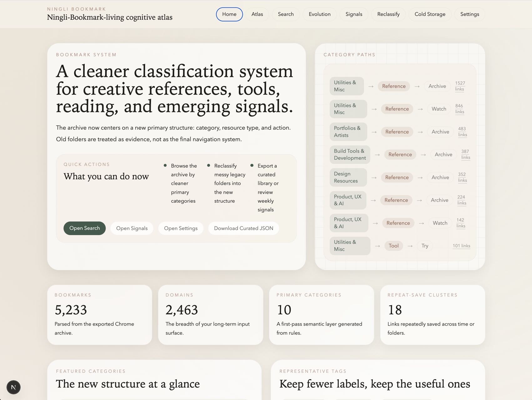The image size is (532, 400).
Task: Click the Open Search button
Action: tap(85, 228)
